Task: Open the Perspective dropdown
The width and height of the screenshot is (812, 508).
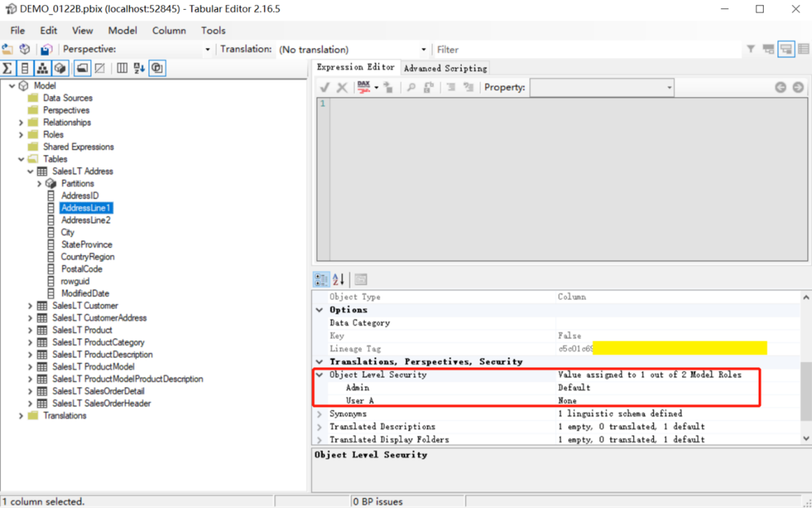Action: pos(208,50)
